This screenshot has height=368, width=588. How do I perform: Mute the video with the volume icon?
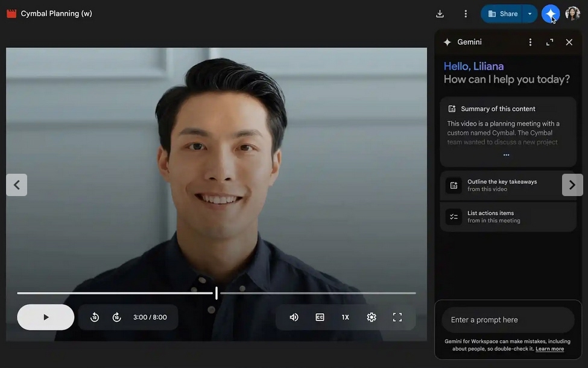click(x=294, y=317)
